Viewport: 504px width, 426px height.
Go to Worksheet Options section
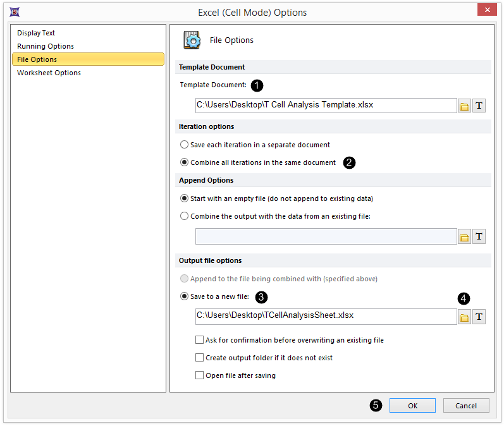[49, 73]
